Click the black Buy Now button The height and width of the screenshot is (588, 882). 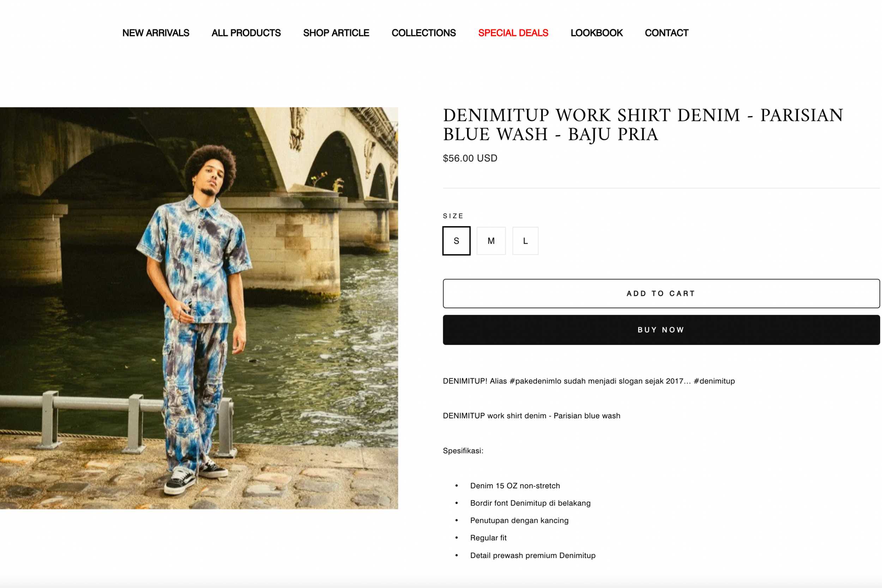pos(661,329)
